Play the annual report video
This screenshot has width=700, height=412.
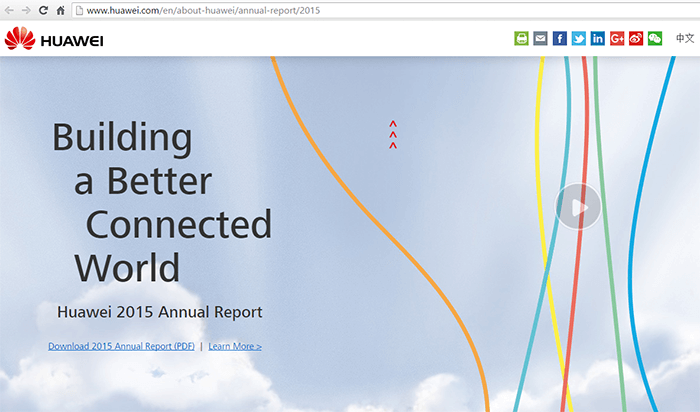click(x=578, y=207)
